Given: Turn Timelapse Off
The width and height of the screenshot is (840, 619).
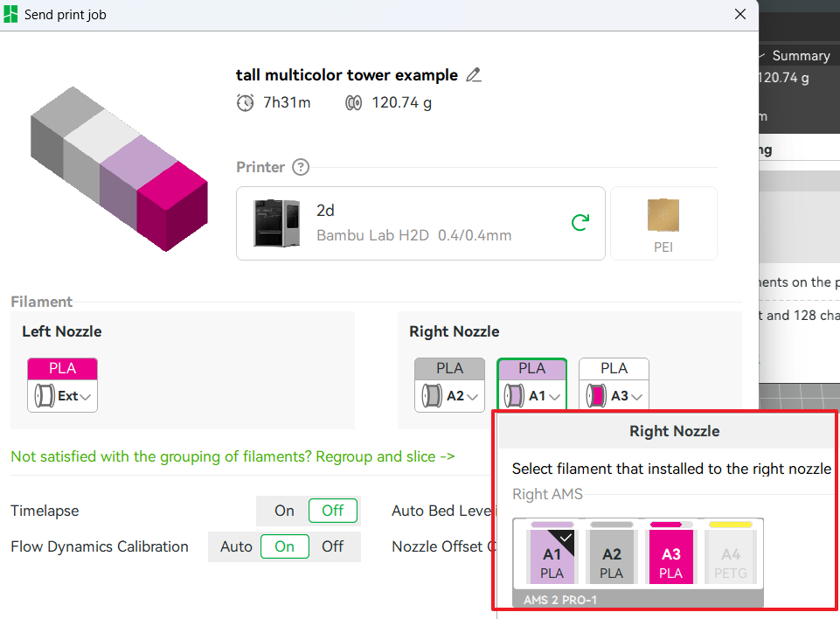Looking at the screenshot, I should click(x=332, y=511).
